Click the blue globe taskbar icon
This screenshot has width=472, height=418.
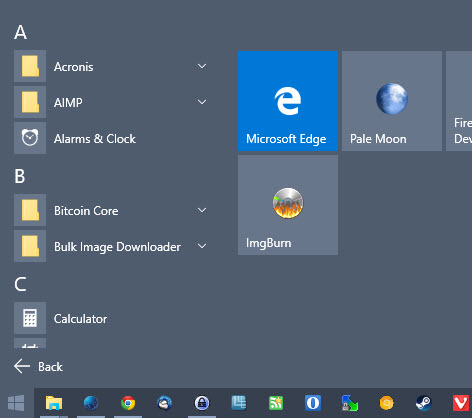point(91,403)
